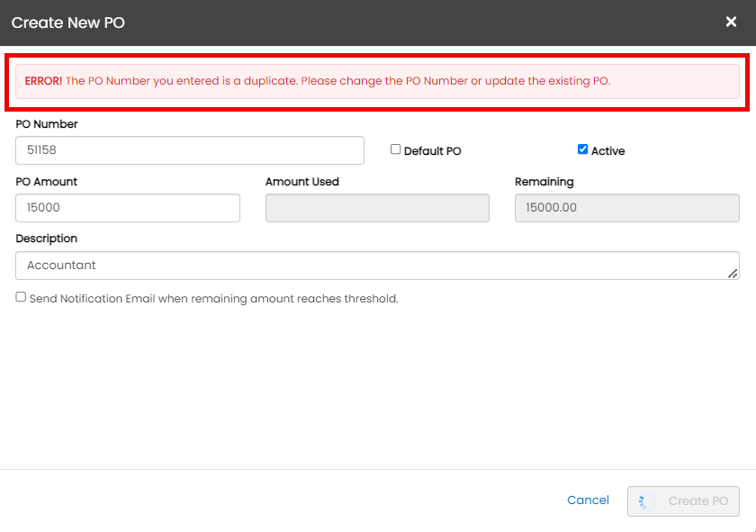Click the Description box containing Accountant
This screenshot has width=756, height=532.
click(377, 266)
